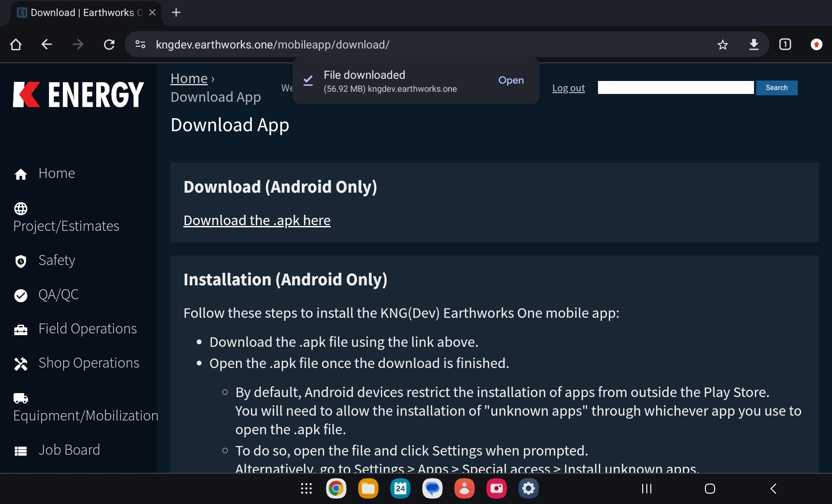
Task: Open Field Operations in sidebar
Action: point(87,329)
